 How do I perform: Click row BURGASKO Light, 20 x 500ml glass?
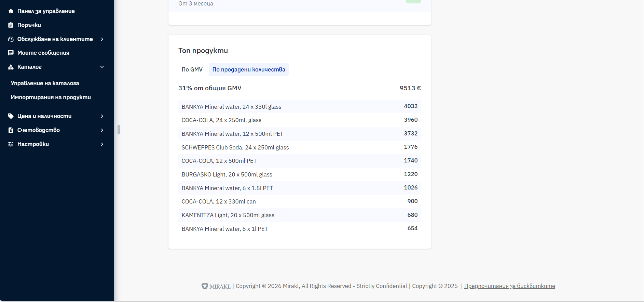(299, 174)
